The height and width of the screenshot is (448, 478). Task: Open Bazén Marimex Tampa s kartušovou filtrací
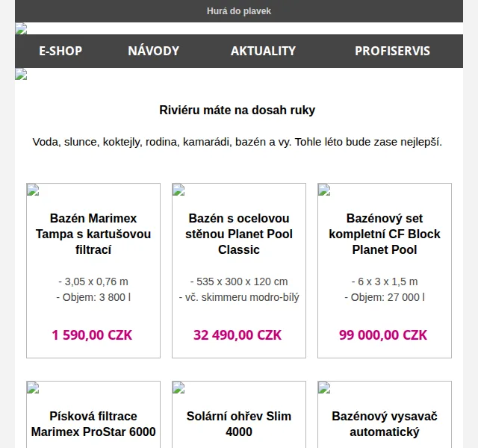click(x=93, y=234)
